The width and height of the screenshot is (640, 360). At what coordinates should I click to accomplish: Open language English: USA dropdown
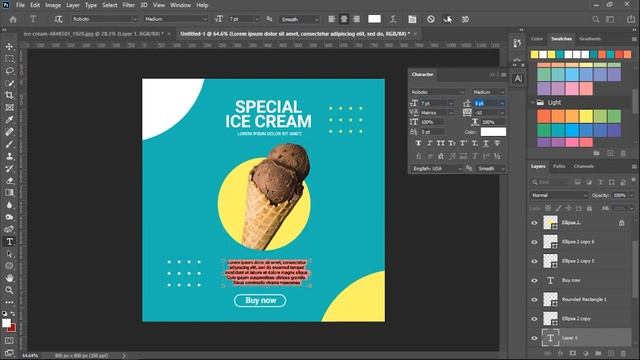click(x=436, y=168)
